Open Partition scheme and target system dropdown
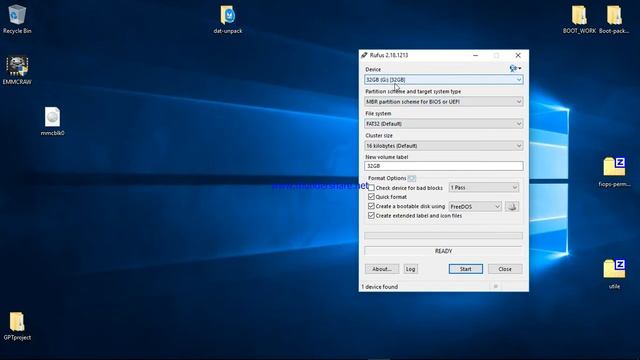Image resolution: width=640 pixels, height=360 pixels. click(444, 102)
